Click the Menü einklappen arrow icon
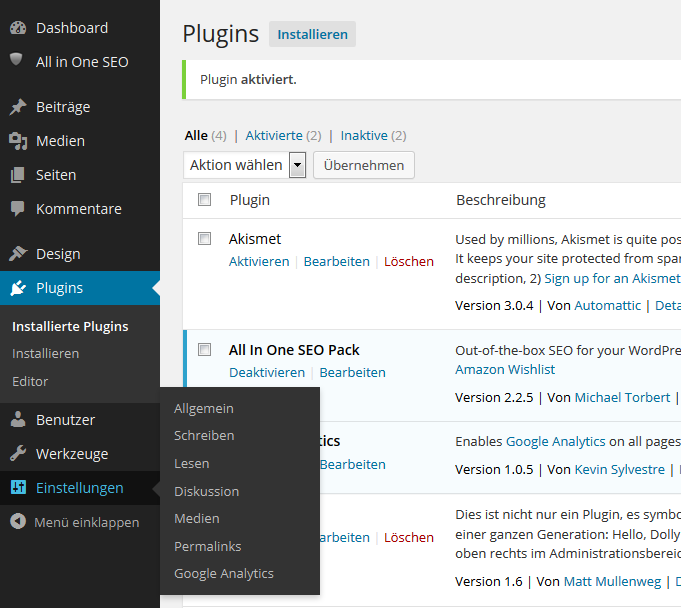This screenshot has width=681, height=608. 18,521
